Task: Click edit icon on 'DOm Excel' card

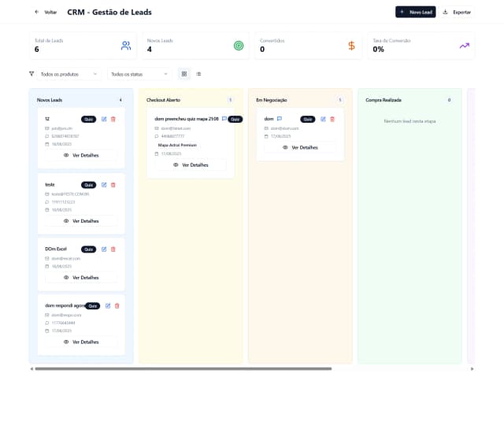Action: pyautogui.click(x=104, y=249)
